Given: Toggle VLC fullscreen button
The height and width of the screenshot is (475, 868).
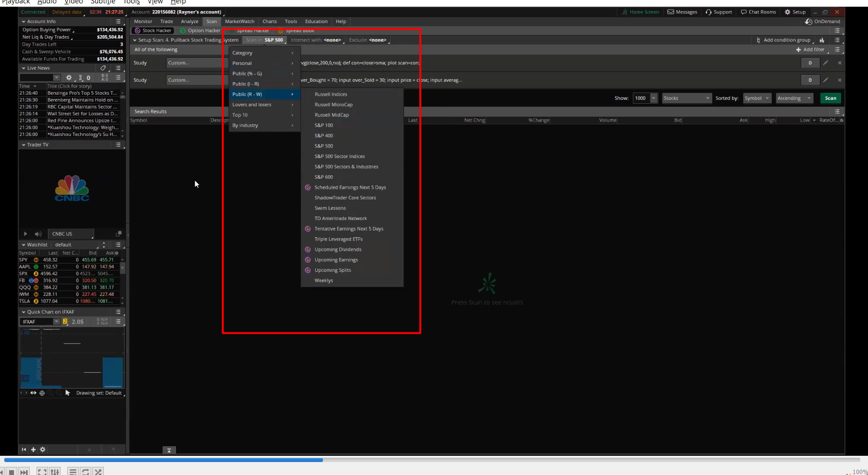Looking at the screenshot, I should coord(42,472).
